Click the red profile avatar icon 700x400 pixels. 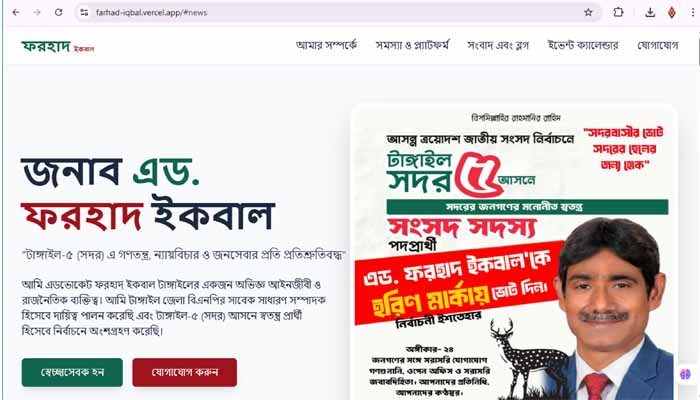[671, 12]
